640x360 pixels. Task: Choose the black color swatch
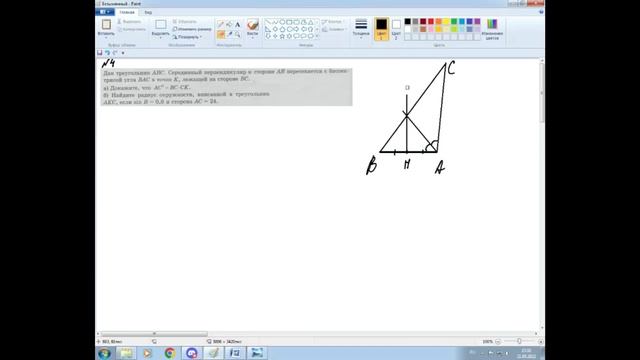click(407, 22)
